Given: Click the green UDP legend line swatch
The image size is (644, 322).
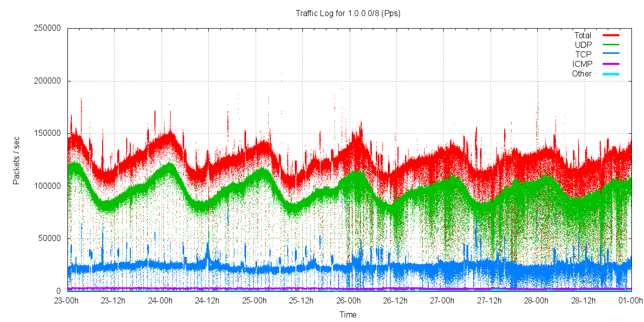Looking at the screenshot, I should point(611,45).
